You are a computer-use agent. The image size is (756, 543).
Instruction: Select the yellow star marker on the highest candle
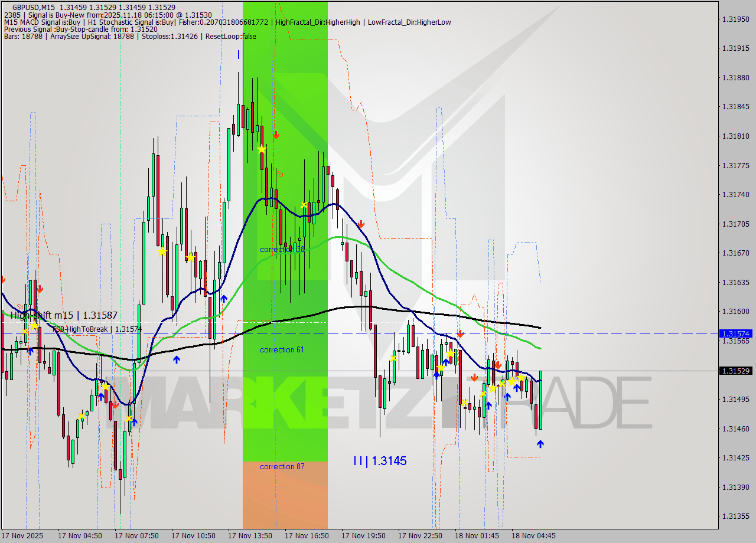pos(262,149)
